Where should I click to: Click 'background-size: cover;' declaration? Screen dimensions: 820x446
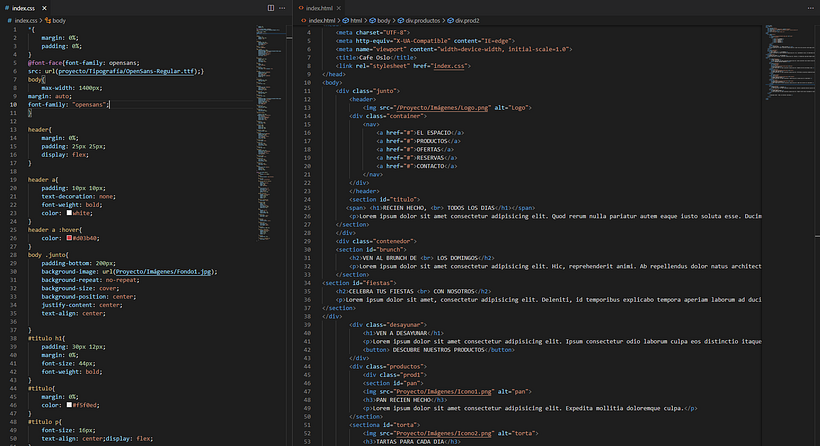point(80,288)
